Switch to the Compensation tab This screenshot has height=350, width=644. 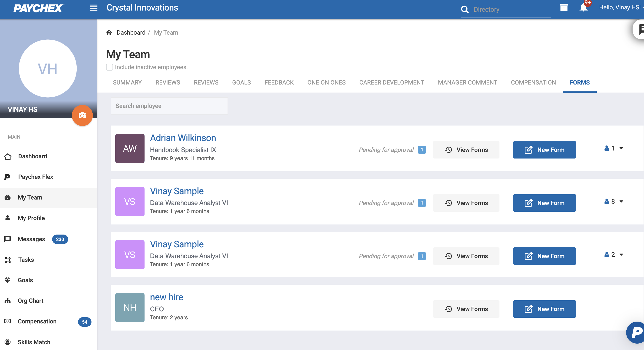pos(533,82)
